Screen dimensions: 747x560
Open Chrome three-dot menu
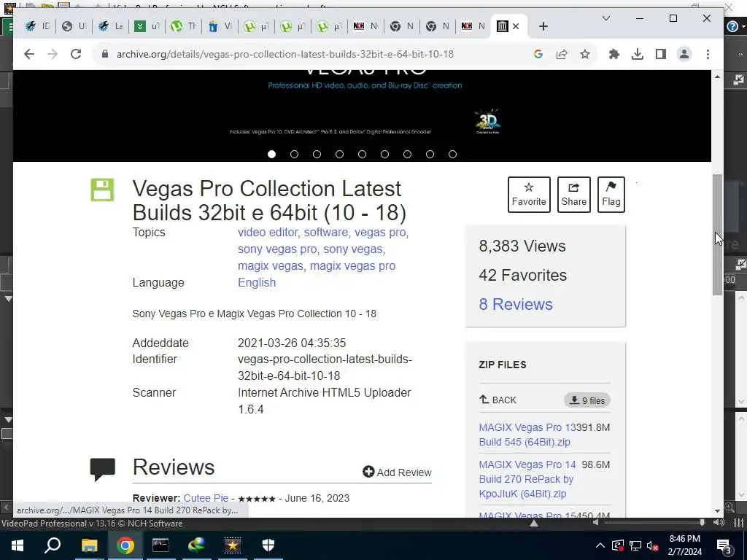pos(708,54)
